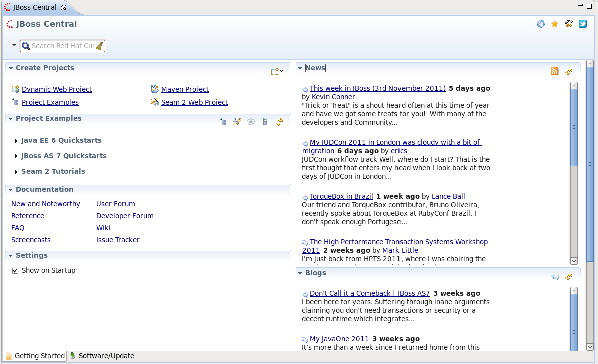Expand Java EE 6 Quickstarts

pos(16,141)
